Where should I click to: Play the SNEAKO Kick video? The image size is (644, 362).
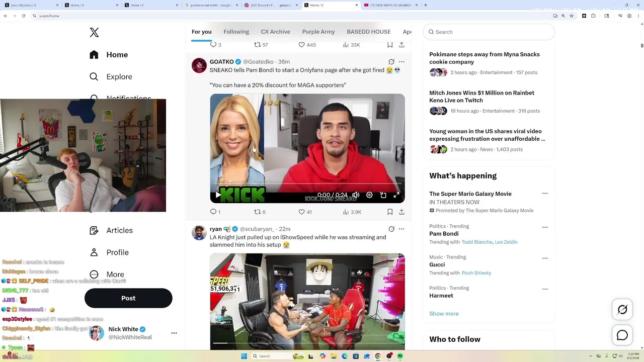pyautogui.click(x=218, y=195)
